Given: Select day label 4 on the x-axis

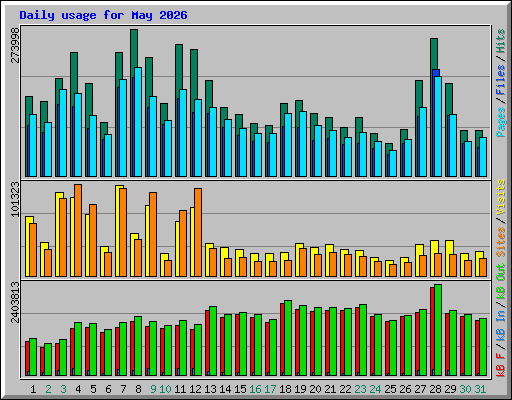Looking at the screenshot, I should tap(78, 389).
